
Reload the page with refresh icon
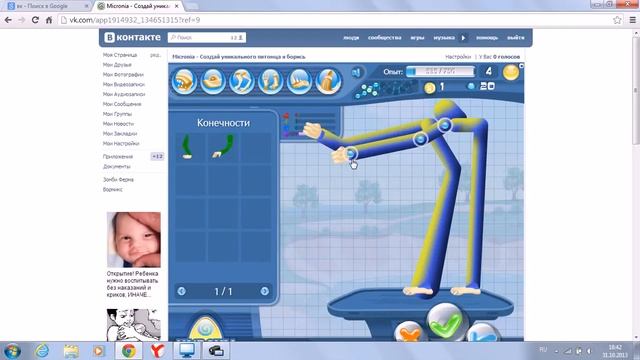pos(35,20)
